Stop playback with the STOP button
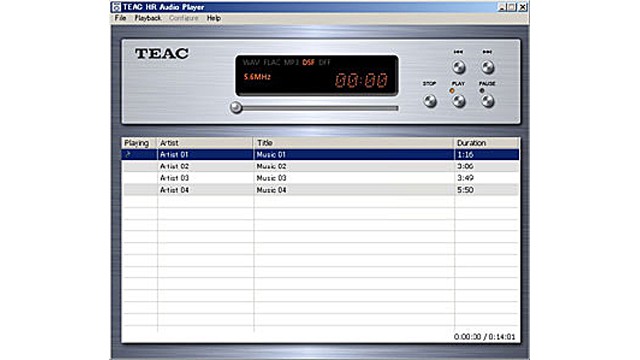 tap(429, 101)
